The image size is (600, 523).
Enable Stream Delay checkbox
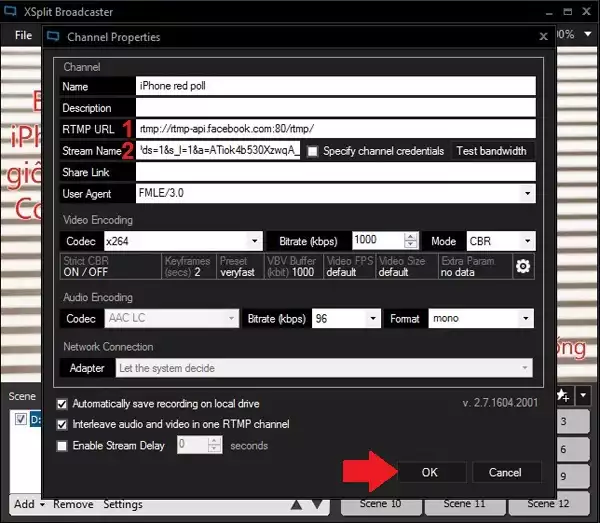click(62, 446)
